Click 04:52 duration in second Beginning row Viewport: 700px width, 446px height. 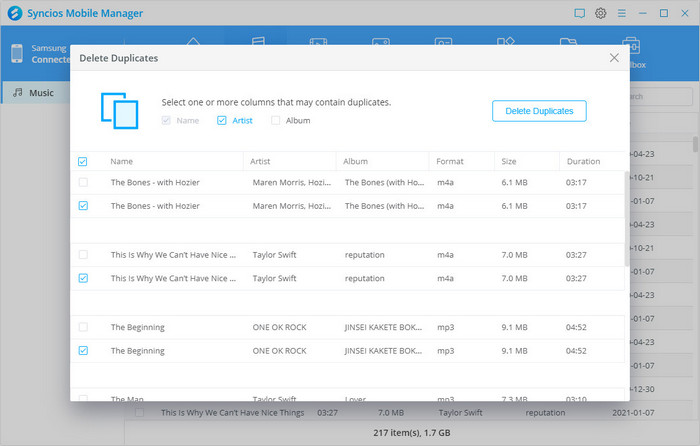pyautogui.click(x=576, y=350)
